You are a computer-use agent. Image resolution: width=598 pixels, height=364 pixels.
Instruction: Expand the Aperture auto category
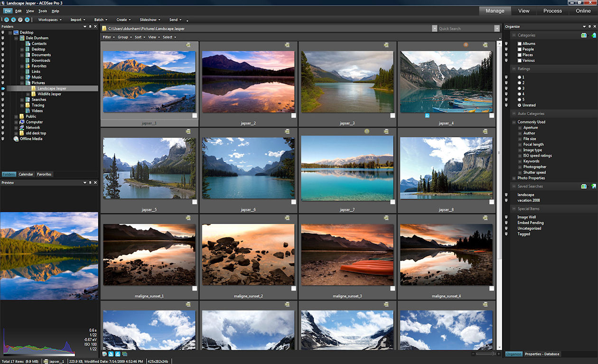pyautogui.click(x=520, y=127)
